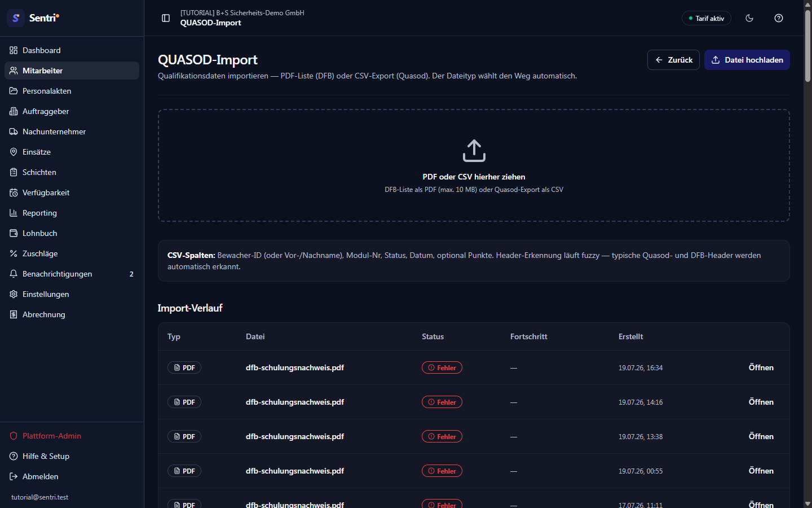The image size is (812, 508).
Task: Click the Verfügbarkeit calendar-clock icon
Action: click(14, 192)
